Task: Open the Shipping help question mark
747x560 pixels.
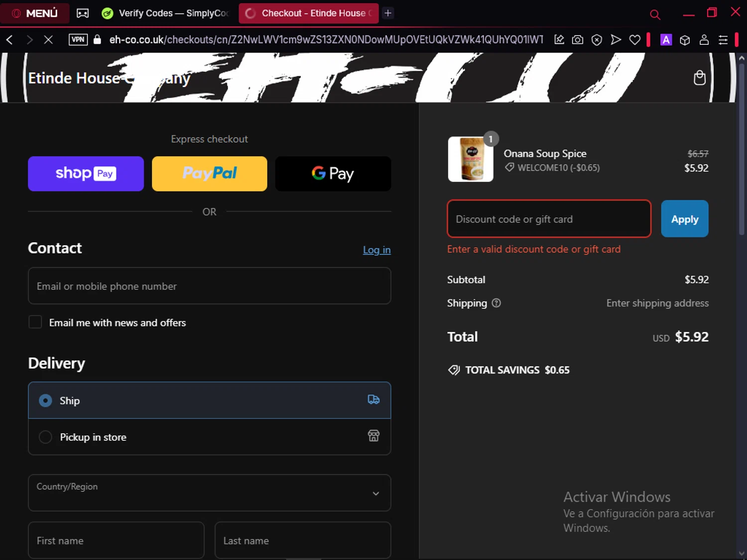Action: click(x=497, y=303)
